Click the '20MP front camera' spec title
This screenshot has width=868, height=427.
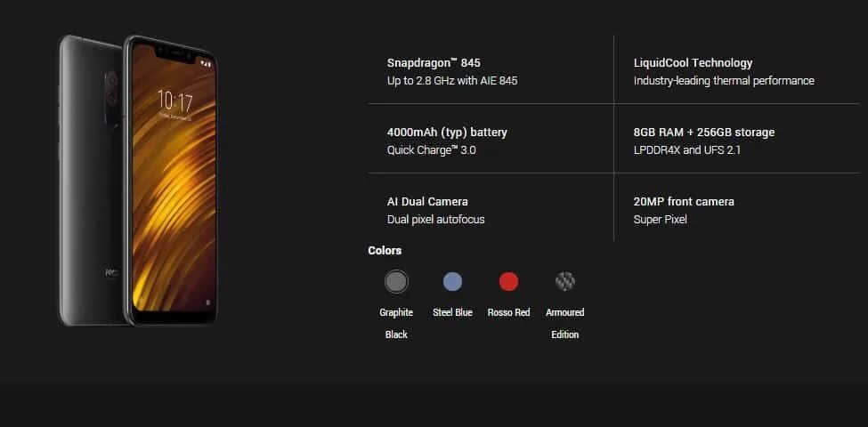pyautogui.click(x=684, y=202)
